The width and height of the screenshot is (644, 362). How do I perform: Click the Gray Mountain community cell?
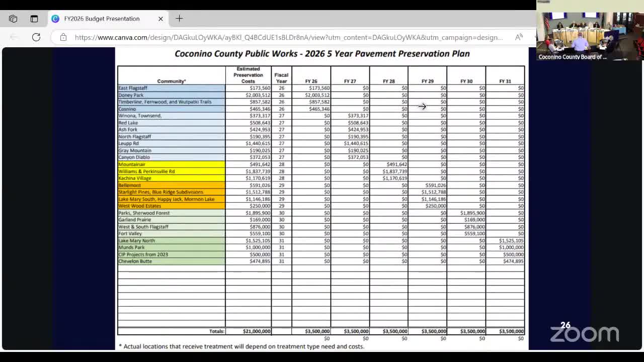coord(172,150)
